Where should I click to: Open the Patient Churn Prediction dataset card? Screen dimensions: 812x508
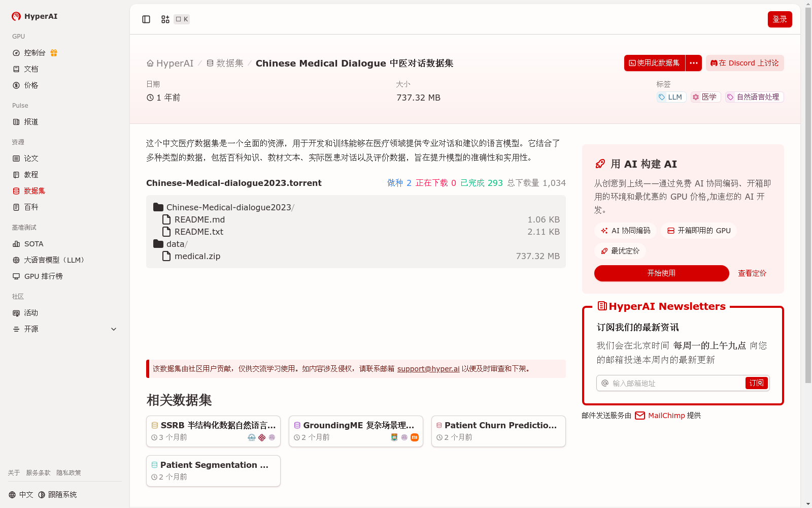pyautogui.click(x=498, y=431)
